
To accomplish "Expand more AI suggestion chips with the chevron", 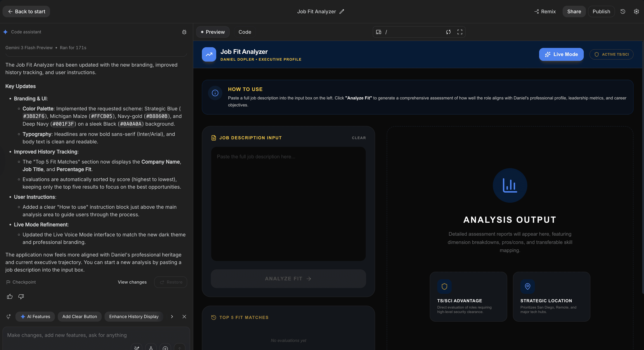I will pos(172,316).
